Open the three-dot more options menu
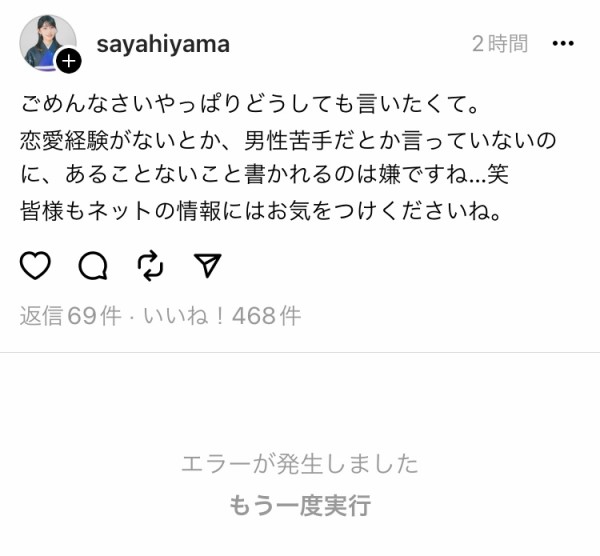Image resolution: width=600 pixels, height=556 pixels. point(563,44)
